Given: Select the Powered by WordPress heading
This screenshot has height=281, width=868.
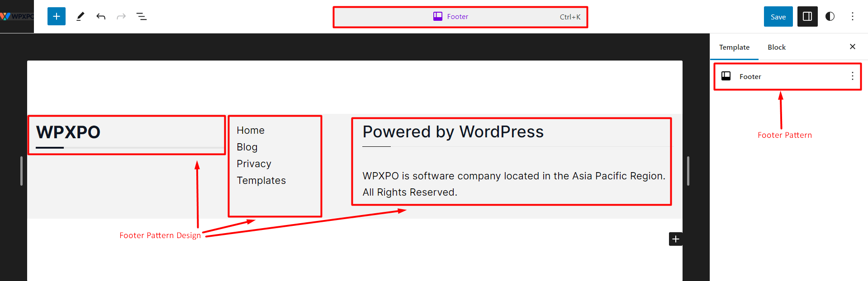Looking at the screenshot, I should click(x=453, y=131).
